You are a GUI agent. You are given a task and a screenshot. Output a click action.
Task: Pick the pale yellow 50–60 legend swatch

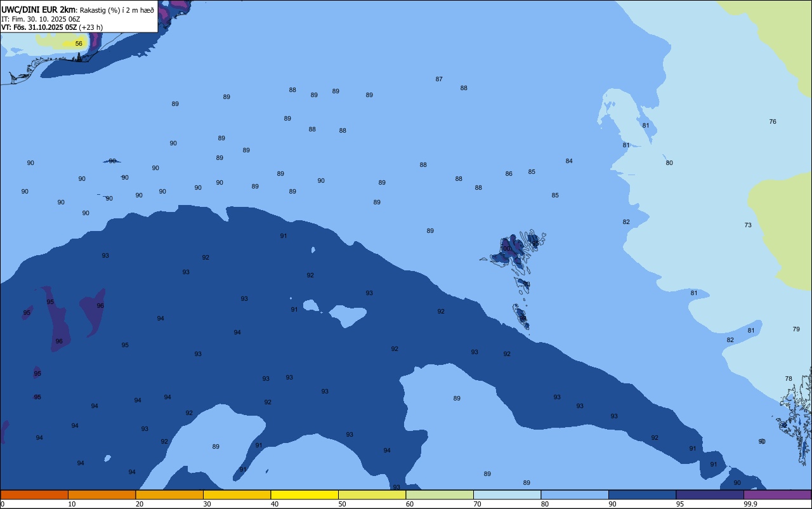pos(372,494)
